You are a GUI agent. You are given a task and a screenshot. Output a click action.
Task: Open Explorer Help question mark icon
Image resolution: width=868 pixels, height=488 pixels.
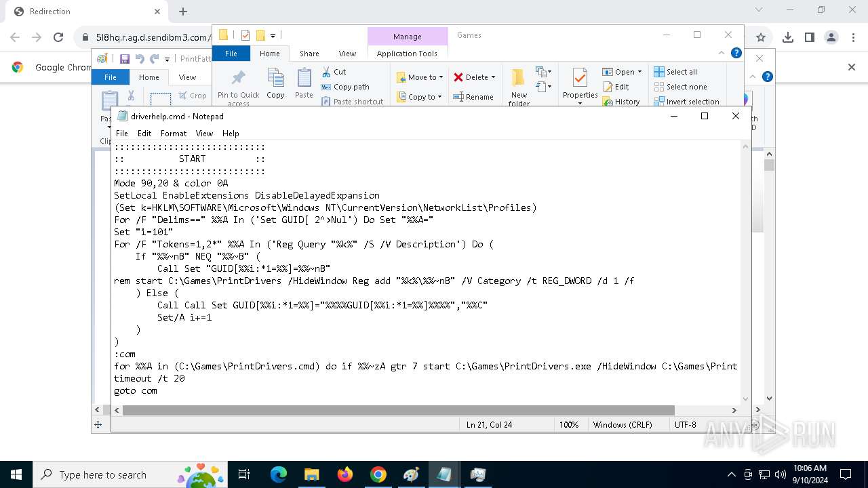[x=736, y=53]
